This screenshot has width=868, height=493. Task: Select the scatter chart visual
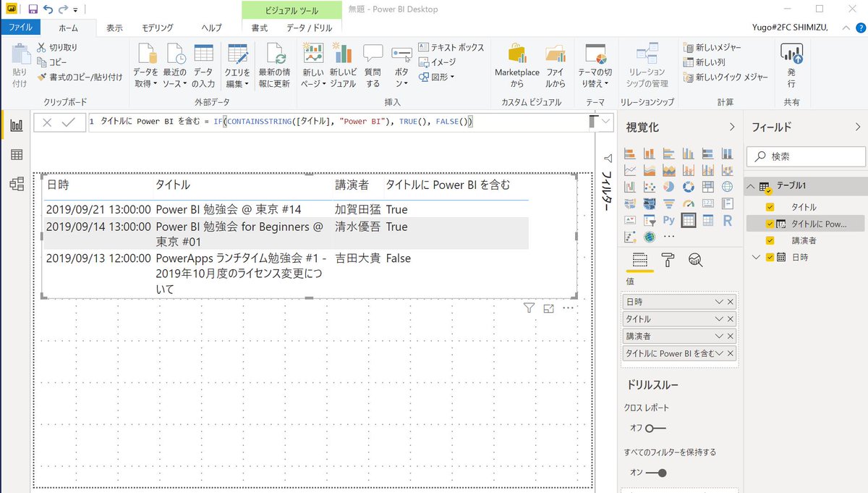click(x=649, y=187)
